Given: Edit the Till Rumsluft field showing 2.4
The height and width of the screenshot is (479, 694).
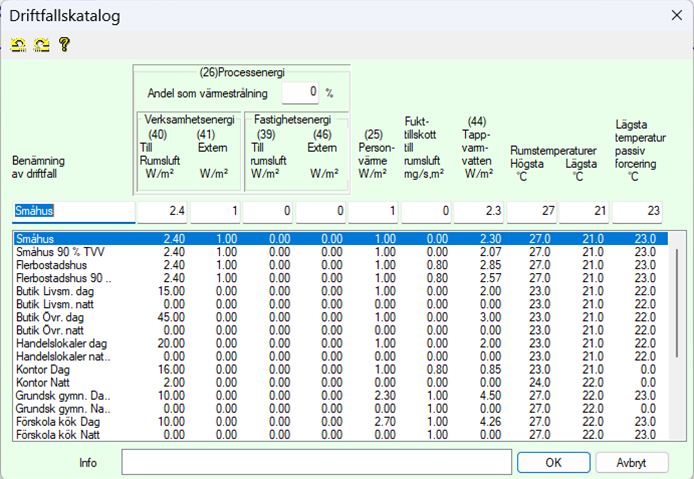Looking at the screenshot, I should (x=161, y=212).
